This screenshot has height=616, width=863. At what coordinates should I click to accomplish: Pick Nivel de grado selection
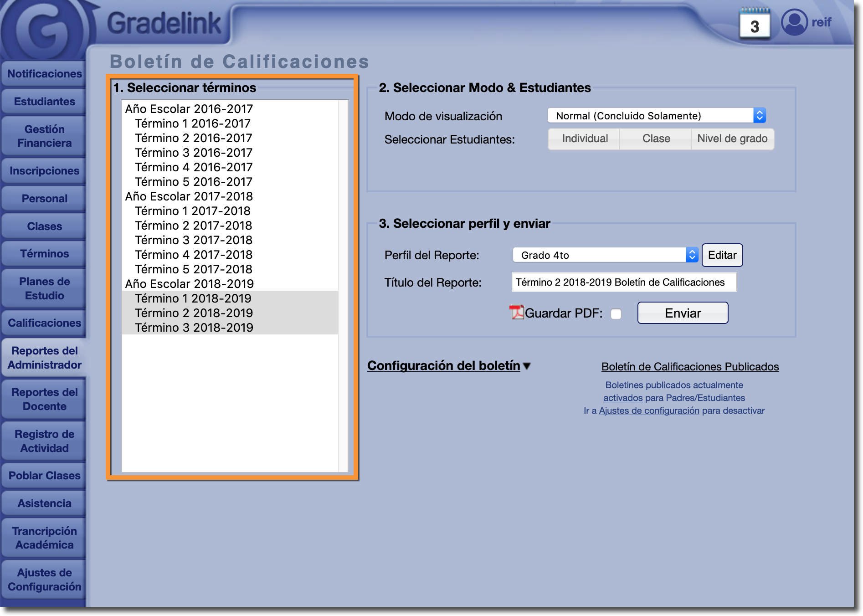pyautogui.click(x=732, y=139)
